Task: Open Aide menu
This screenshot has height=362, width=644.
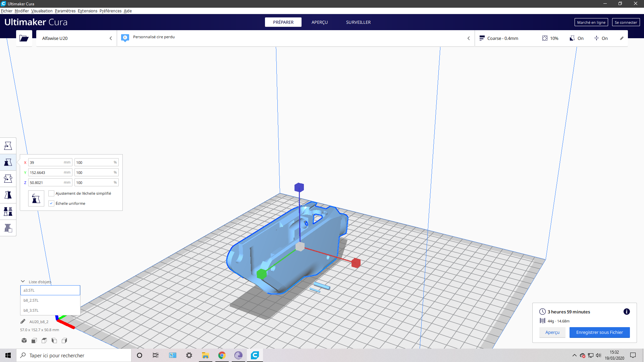Action: (128, 11)
